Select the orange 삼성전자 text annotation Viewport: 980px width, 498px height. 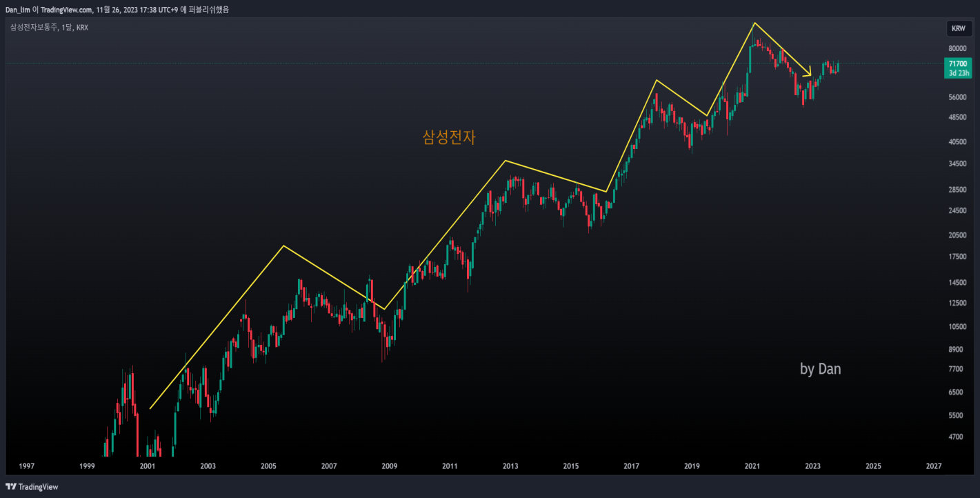point(449,137)
